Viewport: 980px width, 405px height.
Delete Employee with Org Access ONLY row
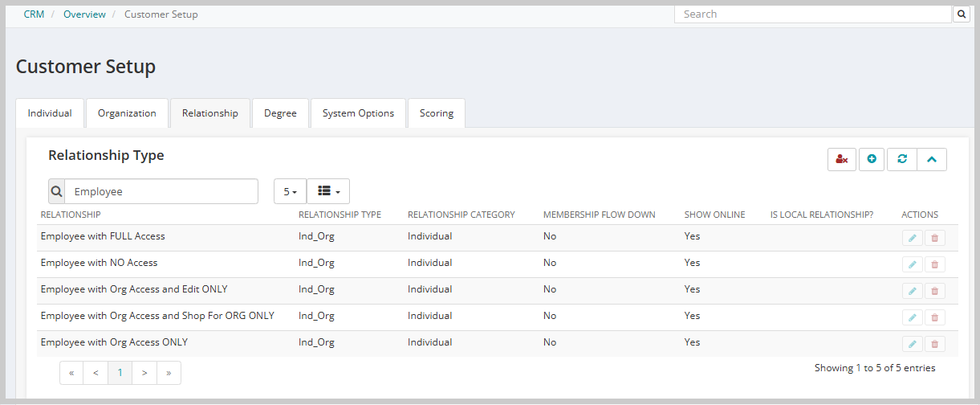[x=934, y=344]
